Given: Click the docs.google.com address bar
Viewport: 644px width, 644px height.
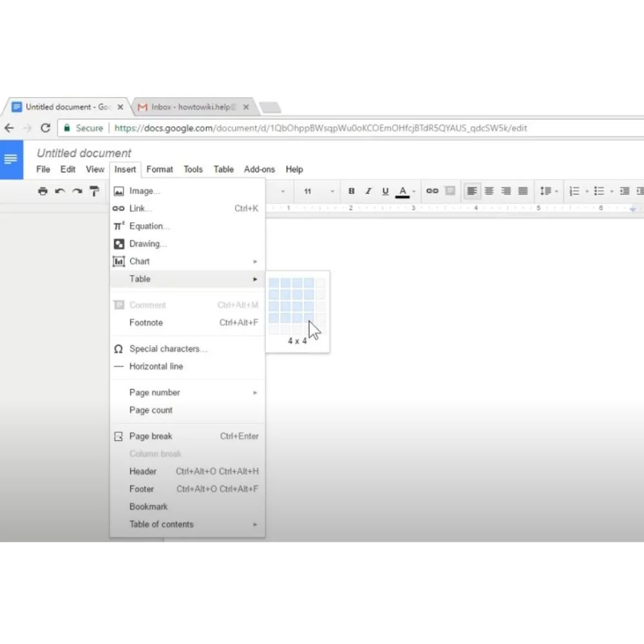Looking at the screenshot, I should [320, 128].
